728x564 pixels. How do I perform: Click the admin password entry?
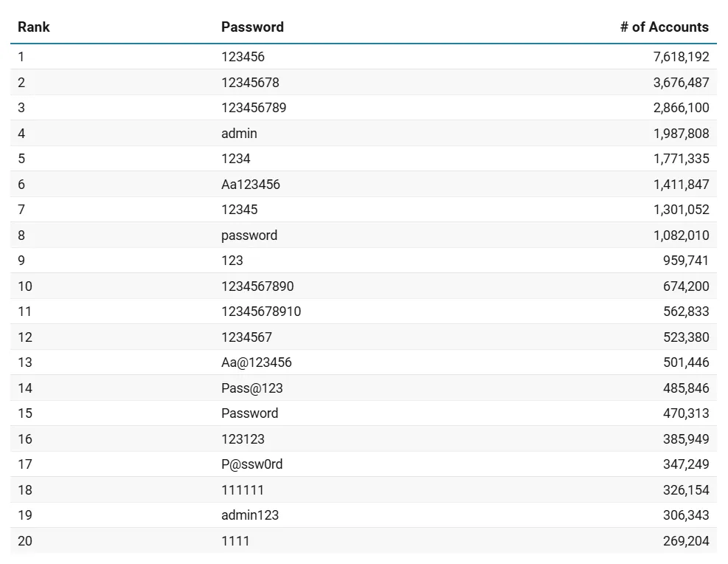(239, 134)
